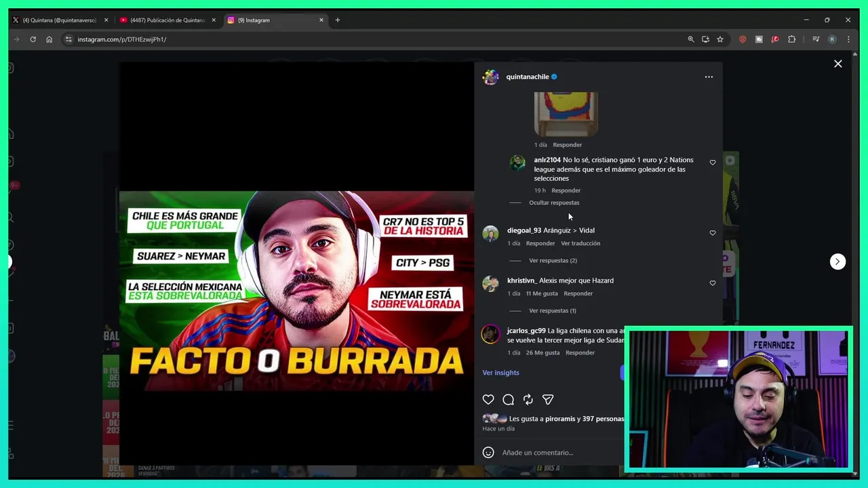Open media control icon in toolbar
This screenshot has height=488, width=868.
coord(816,39)
